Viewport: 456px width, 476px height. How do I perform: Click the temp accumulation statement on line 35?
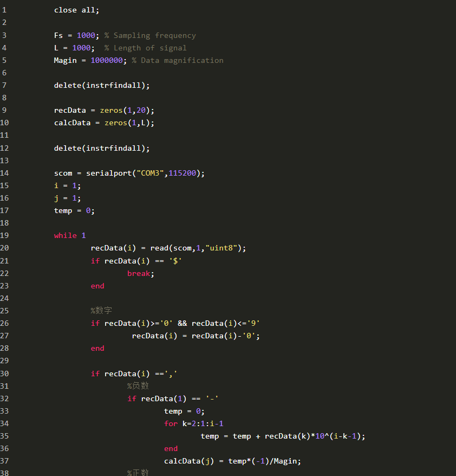click(x=283, y=436)
